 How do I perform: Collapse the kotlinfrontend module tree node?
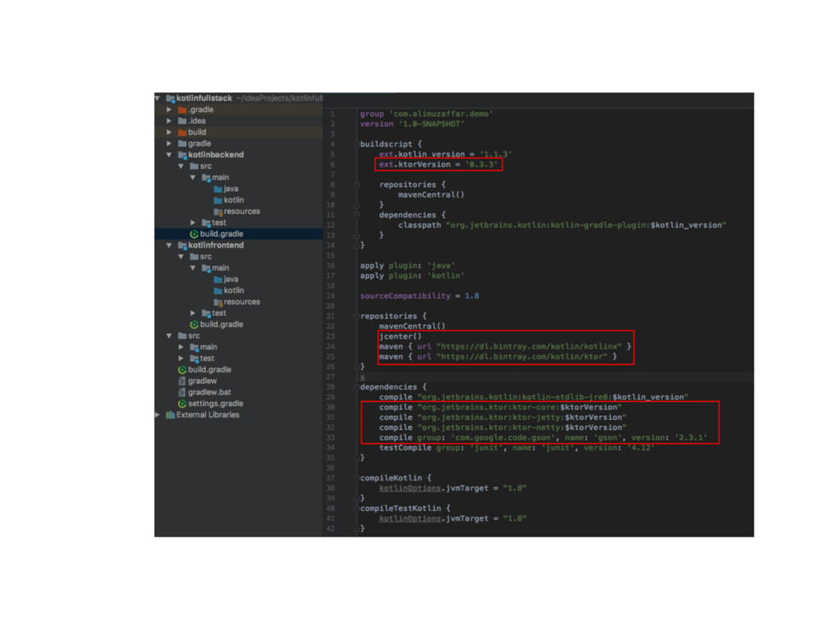[169, 245]
